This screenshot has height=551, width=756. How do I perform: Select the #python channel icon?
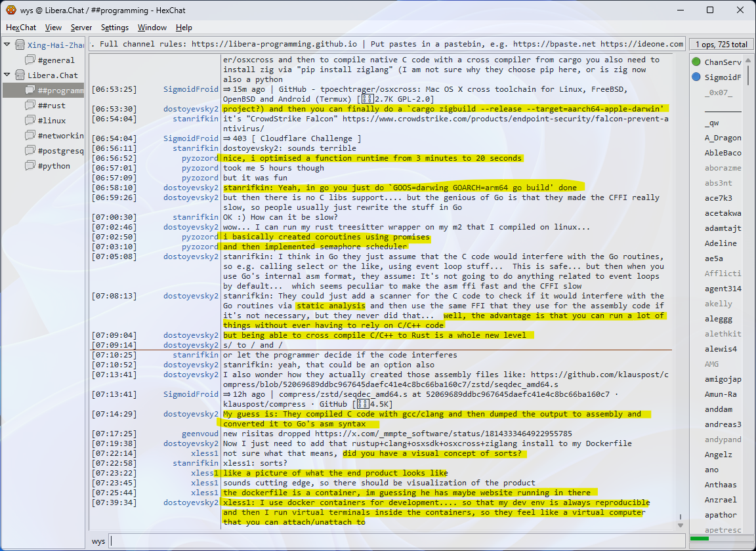point(30,166)
